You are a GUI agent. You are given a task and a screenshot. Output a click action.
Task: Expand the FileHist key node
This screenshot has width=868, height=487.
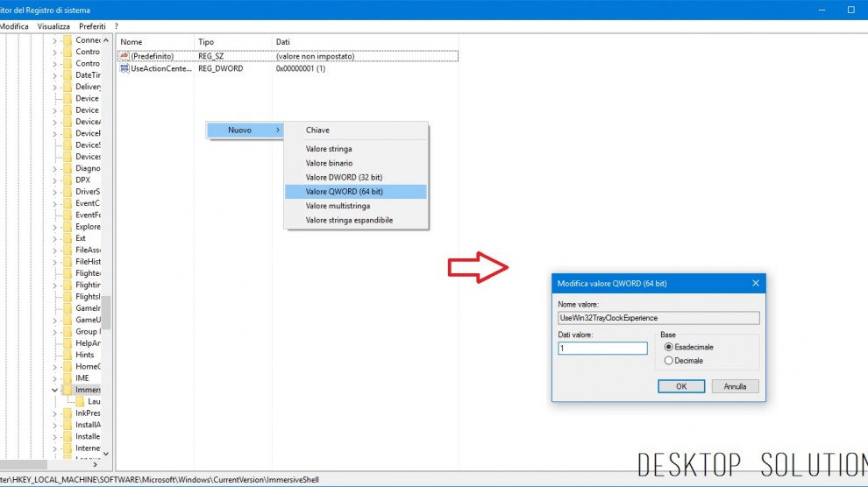tap(55, 262)
